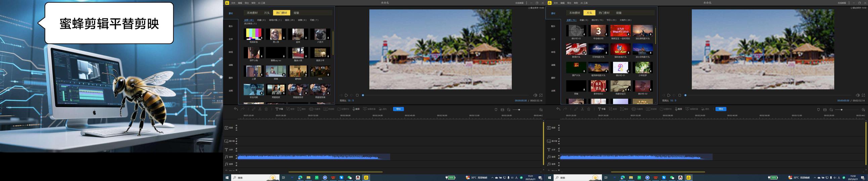This screenshot has width=868, height=181.
Task: Open the 16:9 aspect ratio selector in the left window
Action: click(x=350, y=101)
